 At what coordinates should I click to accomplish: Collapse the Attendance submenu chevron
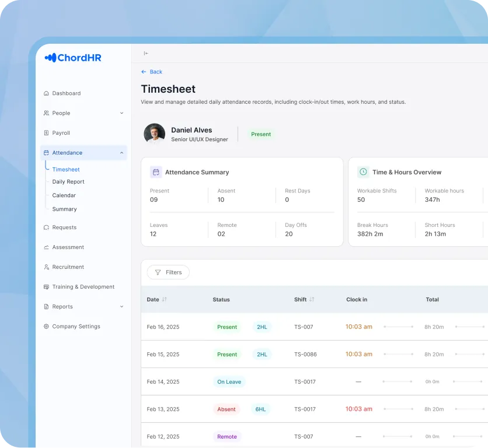(x=121, y=153)
